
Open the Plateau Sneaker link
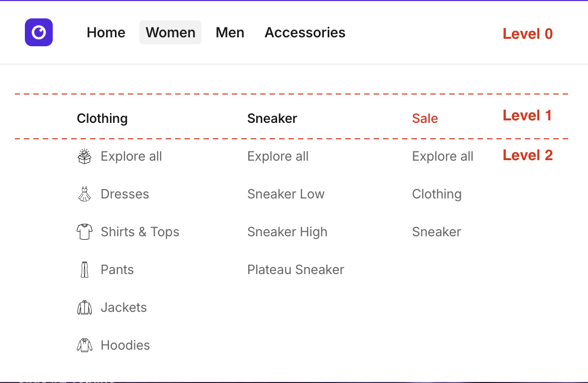pos(295,270)
